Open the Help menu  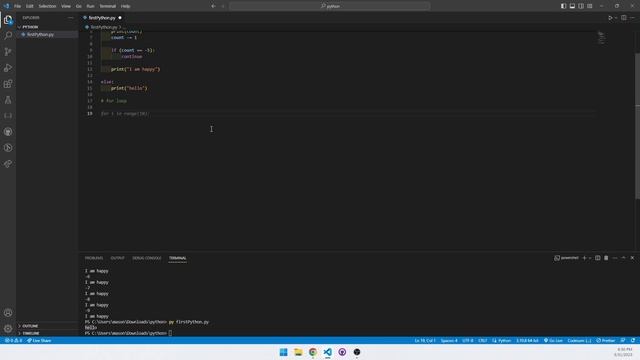click(x=125, y=6)
